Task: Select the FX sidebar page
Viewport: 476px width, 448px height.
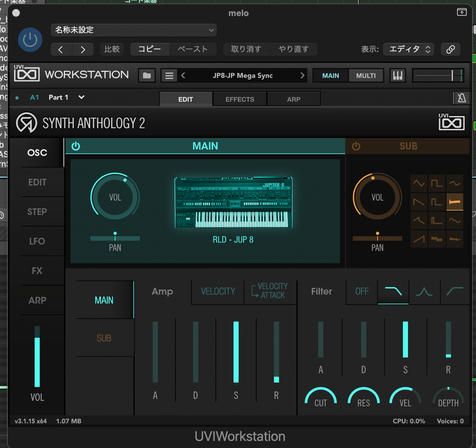Action: 37,271
